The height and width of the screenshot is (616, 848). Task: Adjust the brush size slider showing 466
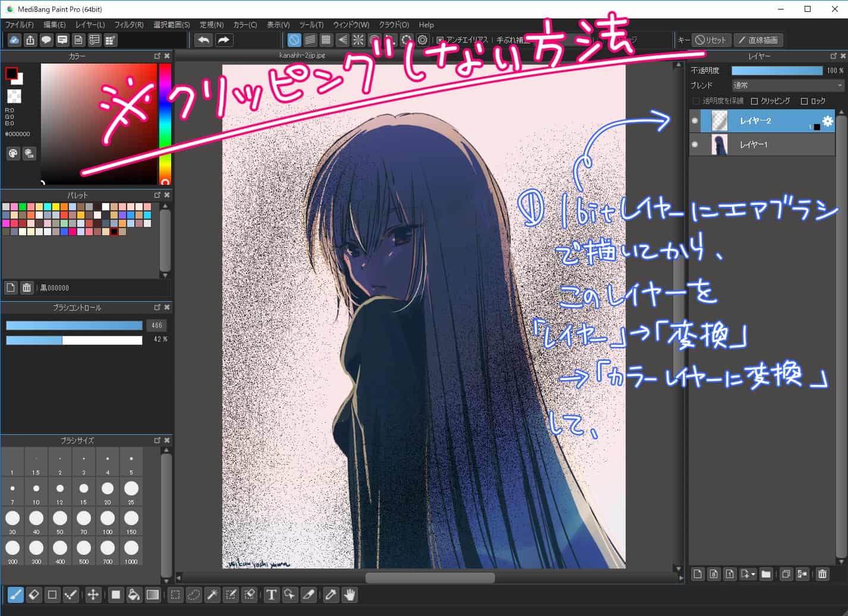pos(74,326)
